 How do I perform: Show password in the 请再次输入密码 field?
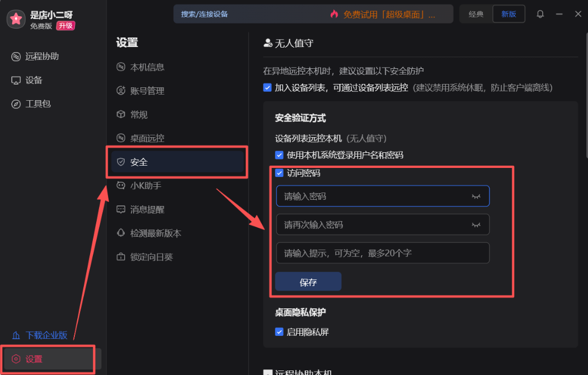click(476, 224)
